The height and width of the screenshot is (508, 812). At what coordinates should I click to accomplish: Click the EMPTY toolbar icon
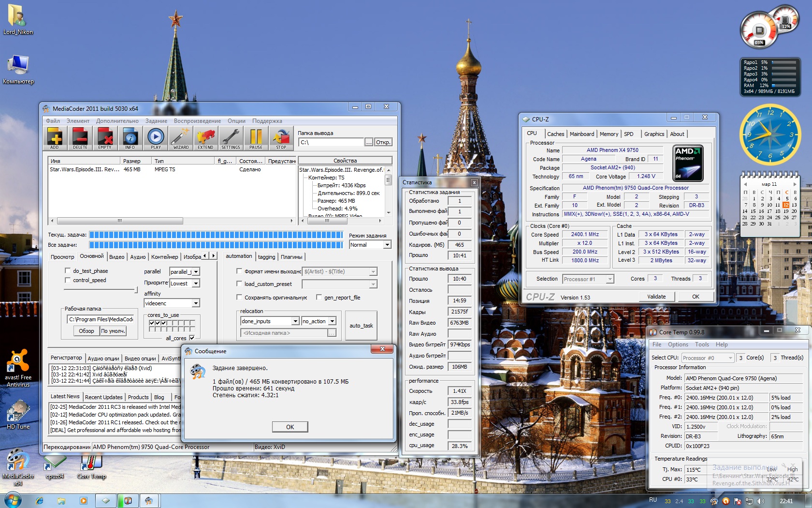click(x=105, y=138)
